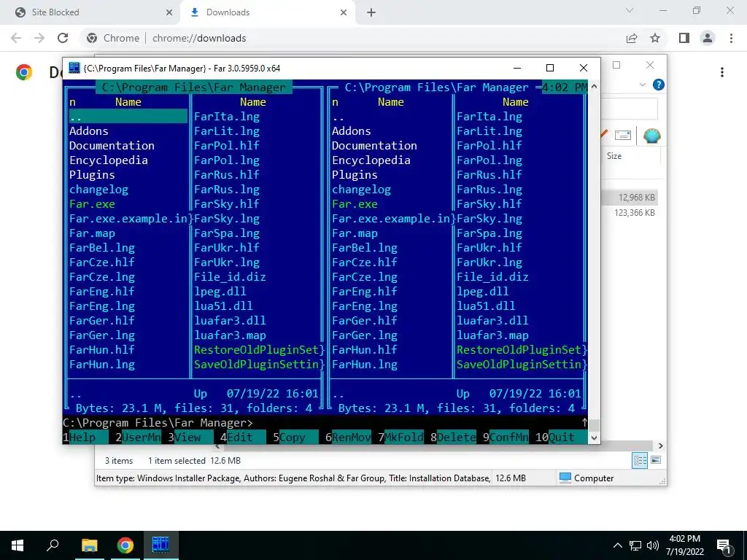Select Addons folder in left panel

point(88,131)
